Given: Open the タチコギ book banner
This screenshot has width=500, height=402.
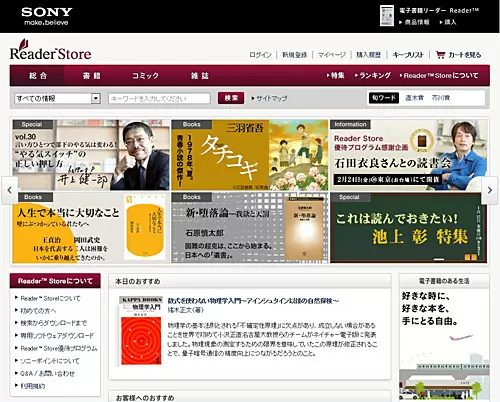Looking at the screenshot, I should click(250, 155).
